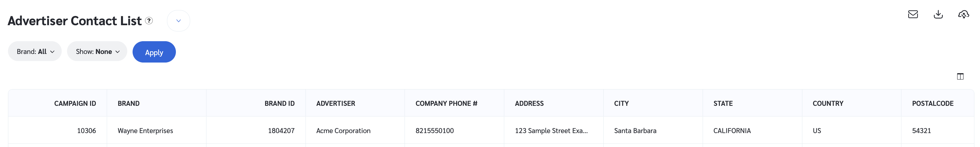Click the Country column header
This screenshot has width=980, height=147.
pyautogui.click(x=828, y=103)
